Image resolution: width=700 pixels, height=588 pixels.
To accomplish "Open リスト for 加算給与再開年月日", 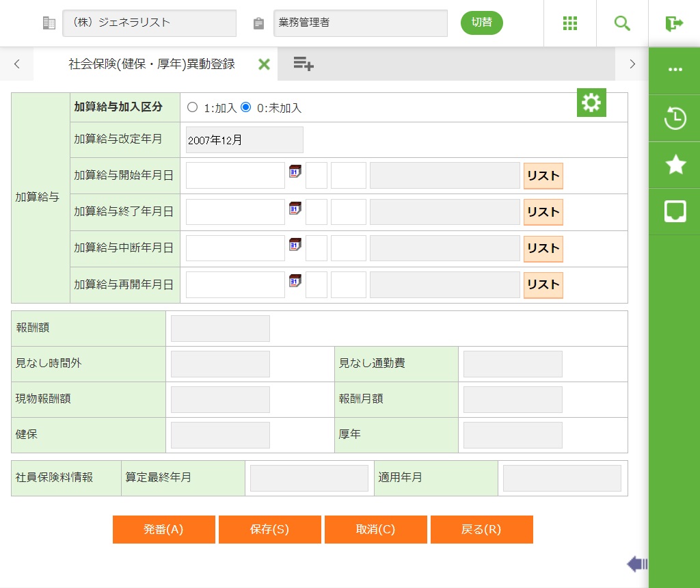I will (543, 284).
